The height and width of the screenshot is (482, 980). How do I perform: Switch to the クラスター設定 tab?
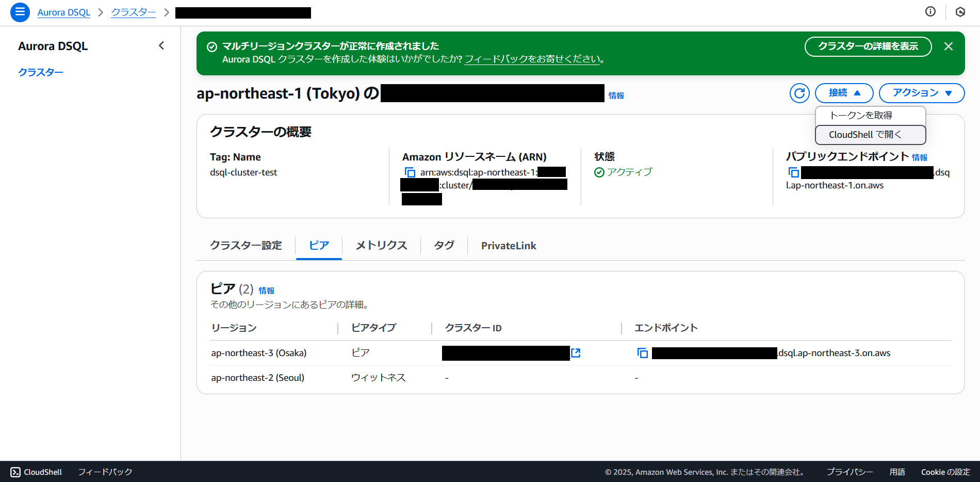click(246, 246)
